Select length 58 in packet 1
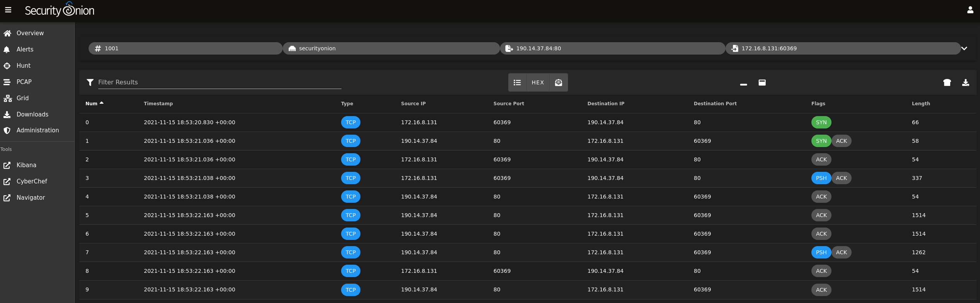 coord(915,141)
